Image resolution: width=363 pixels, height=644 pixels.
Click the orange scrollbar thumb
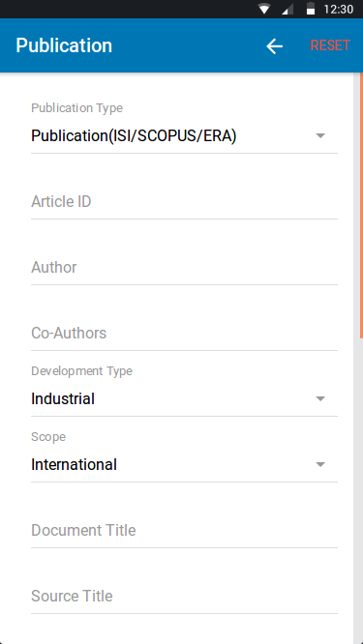point(361,205)
